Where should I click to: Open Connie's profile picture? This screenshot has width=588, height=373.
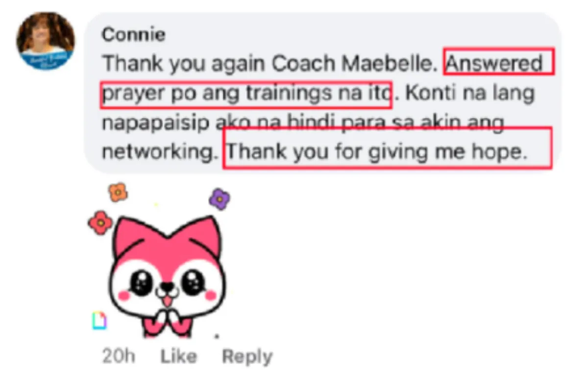pos(46,40)
